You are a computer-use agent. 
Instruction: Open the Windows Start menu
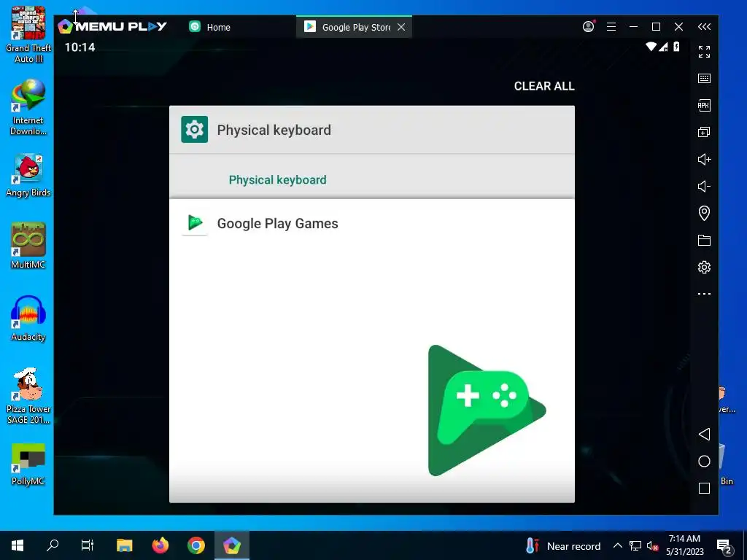click(18, 545)
